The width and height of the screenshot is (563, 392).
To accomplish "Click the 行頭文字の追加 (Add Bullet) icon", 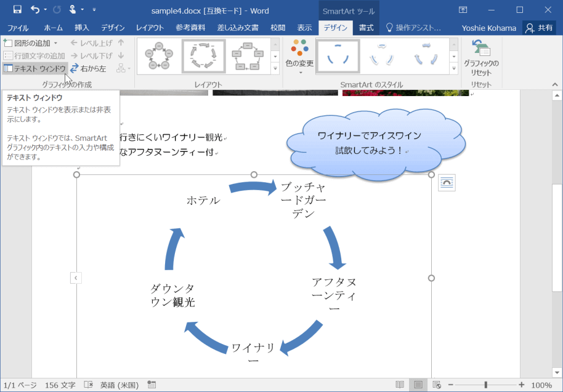I will pos(9,55).
